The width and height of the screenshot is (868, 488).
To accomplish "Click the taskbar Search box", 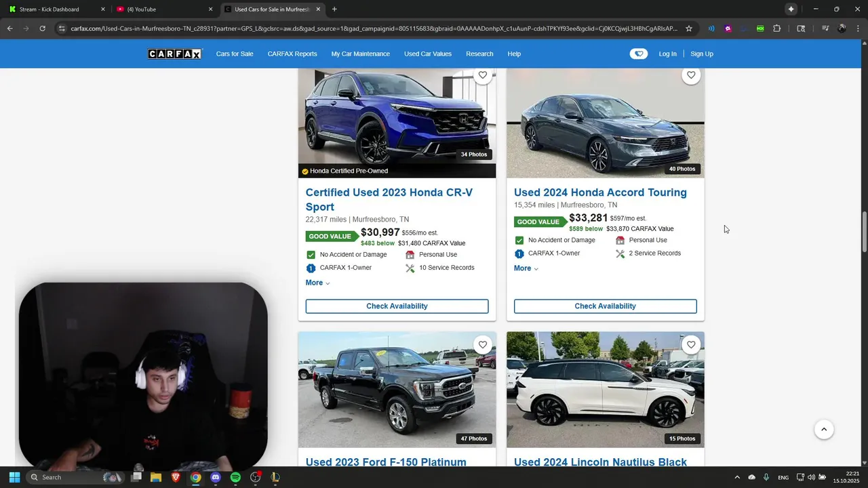I will point(76,477).
